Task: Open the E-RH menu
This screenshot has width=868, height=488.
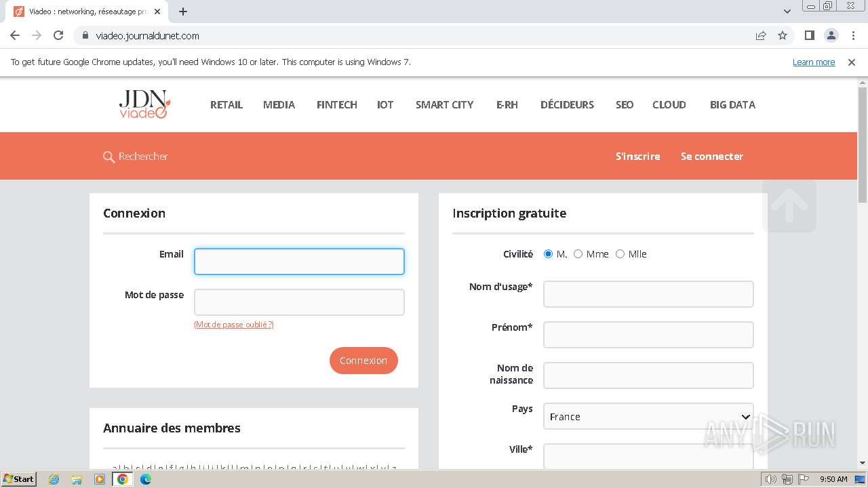Action: (507, 104)
